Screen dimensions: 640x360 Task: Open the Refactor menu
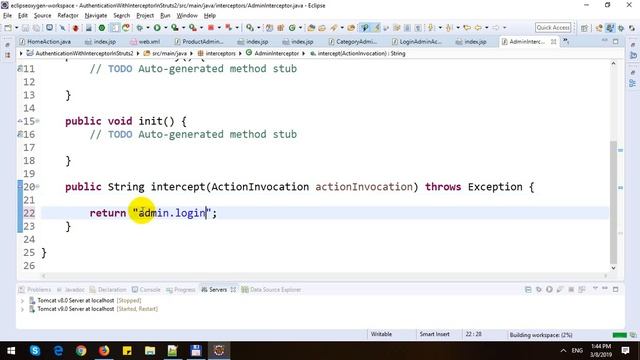68,16
